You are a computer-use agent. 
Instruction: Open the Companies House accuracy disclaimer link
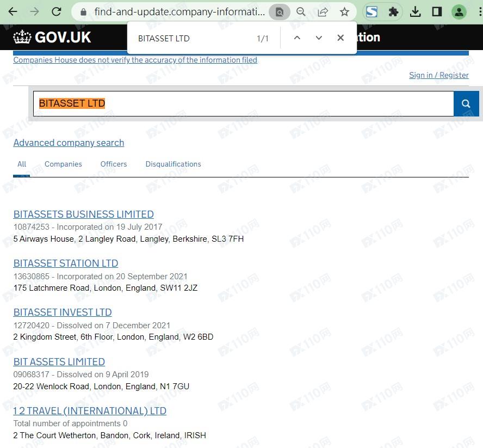click(x=135, y=60)
